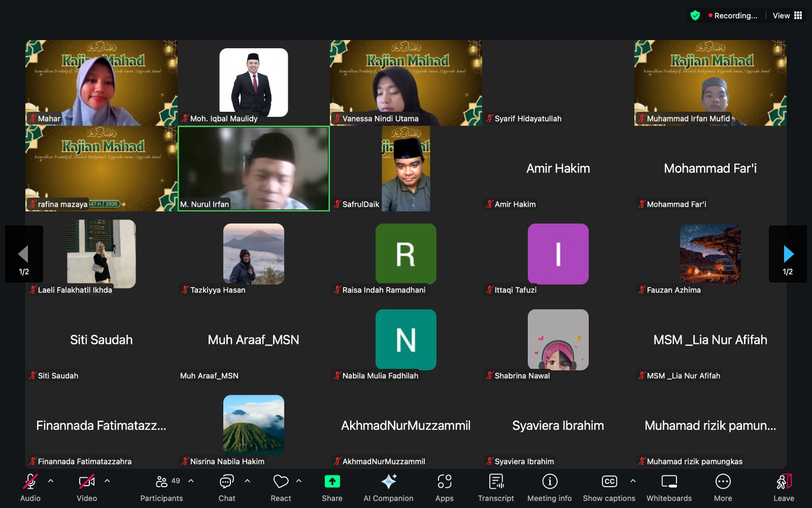Image resolution: width=812 pixels, height=508 pixels.
Task: Expand audio options arrow next to Audio
Action: (x=51, y=481)
